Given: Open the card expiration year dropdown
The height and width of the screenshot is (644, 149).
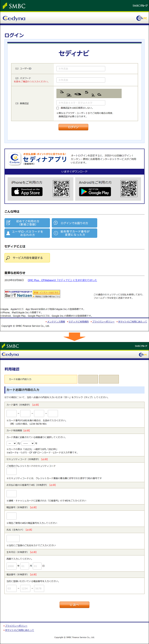Looking at the screenshot, I should pos(28,443).
